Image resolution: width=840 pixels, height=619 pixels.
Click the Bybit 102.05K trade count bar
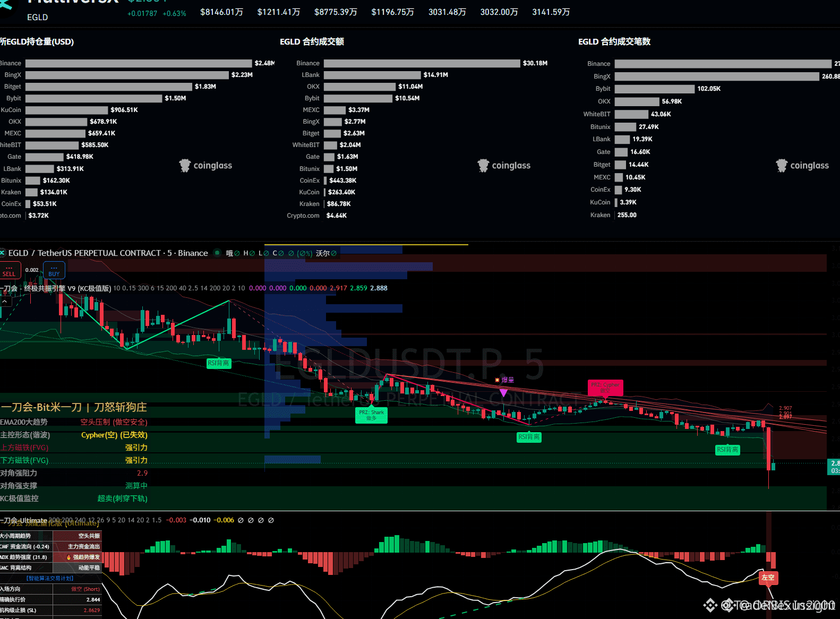tap(655, 89)
